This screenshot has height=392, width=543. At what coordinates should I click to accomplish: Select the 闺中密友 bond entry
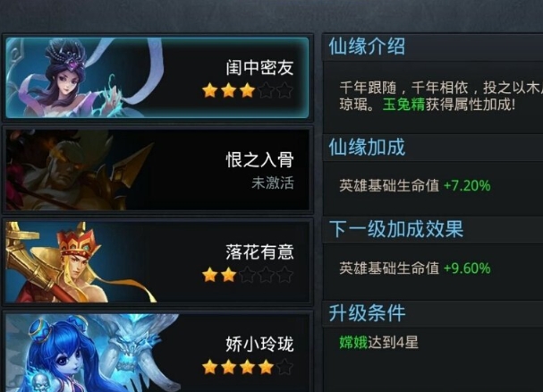[x=157, y=78]
